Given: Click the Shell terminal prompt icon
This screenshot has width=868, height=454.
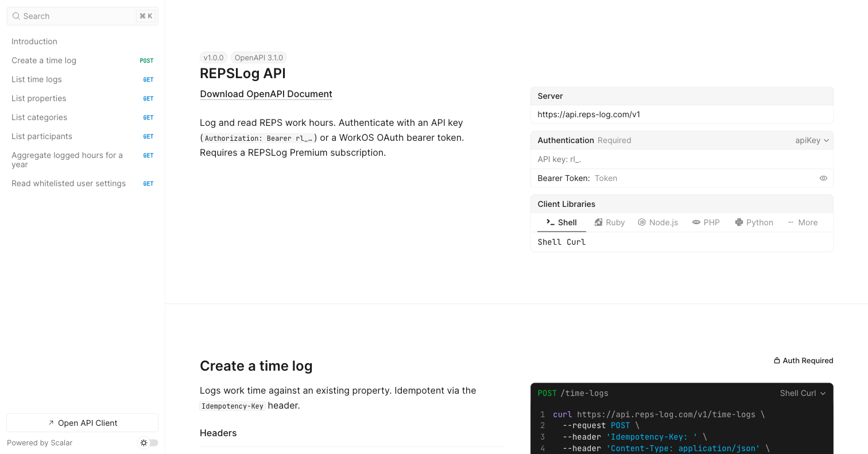Looking at the screenshot, I should point(551,222).
